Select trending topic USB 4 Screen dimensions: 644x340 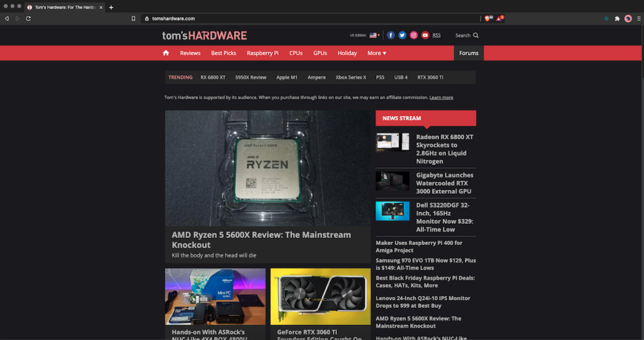(401, 77)
